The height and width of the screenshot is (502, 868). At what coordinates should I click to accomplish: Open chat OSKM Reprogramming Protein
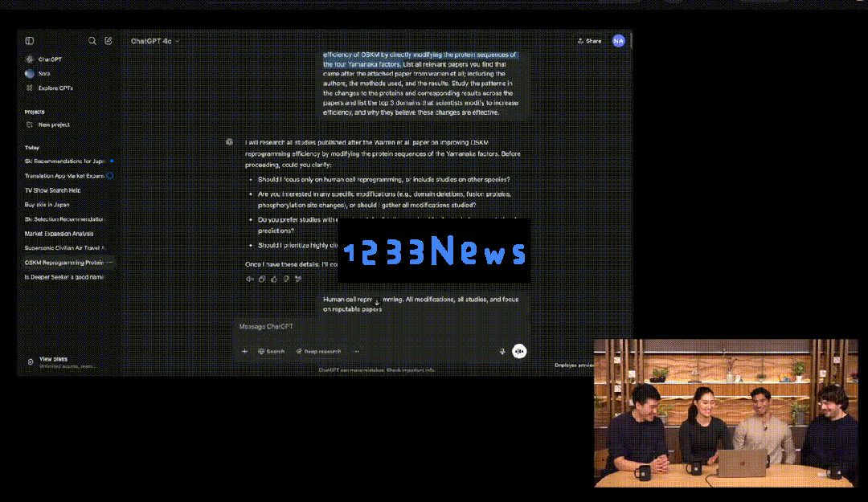(64, 263)
